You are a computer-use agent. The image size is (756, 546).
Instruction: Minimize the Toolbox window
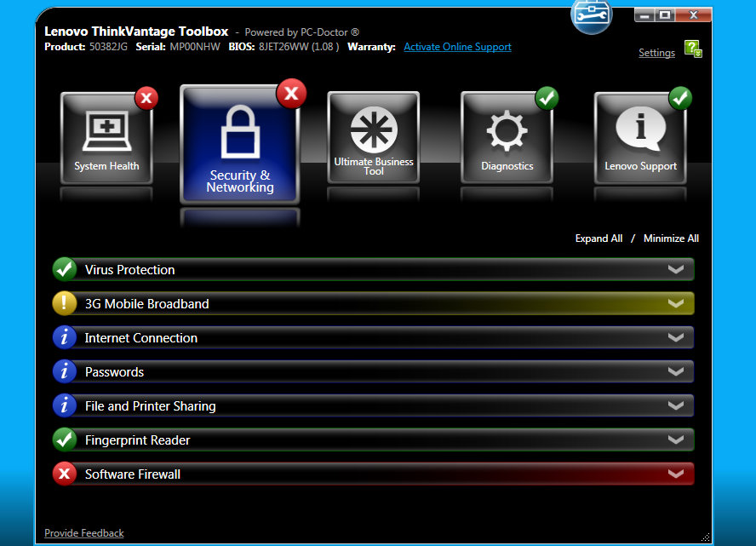click(x=644, y=15)
